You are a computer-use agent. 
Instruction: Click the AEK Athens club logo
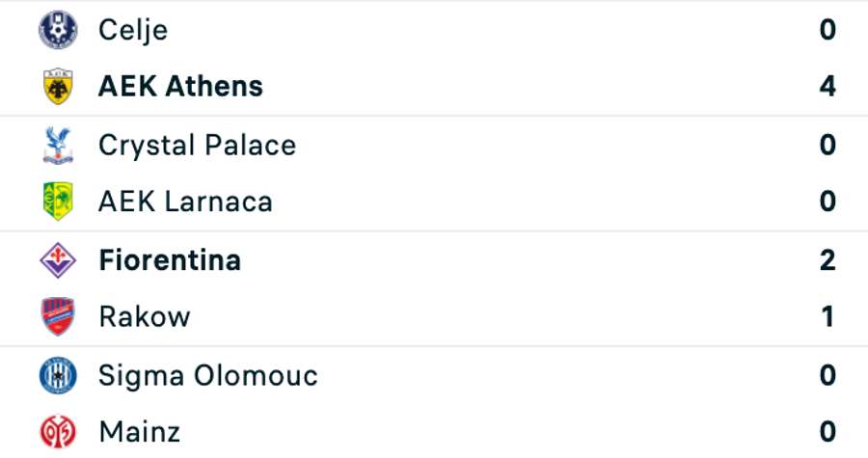pos(58,87)
